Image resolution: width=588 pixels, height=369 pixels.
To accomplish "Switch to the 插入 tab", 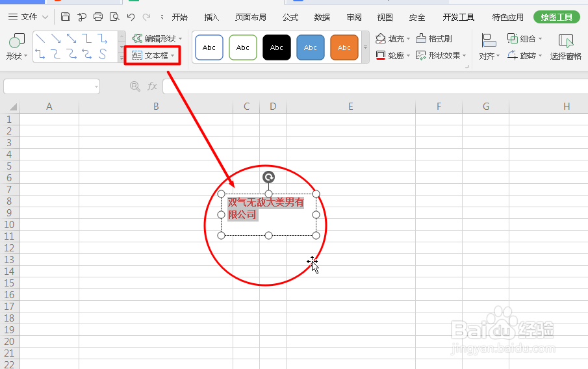I will point(212,18).
